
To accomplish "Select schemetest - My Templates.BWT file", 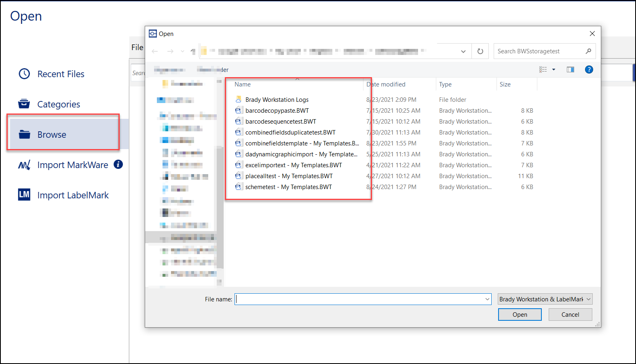I will pos(288,187).
